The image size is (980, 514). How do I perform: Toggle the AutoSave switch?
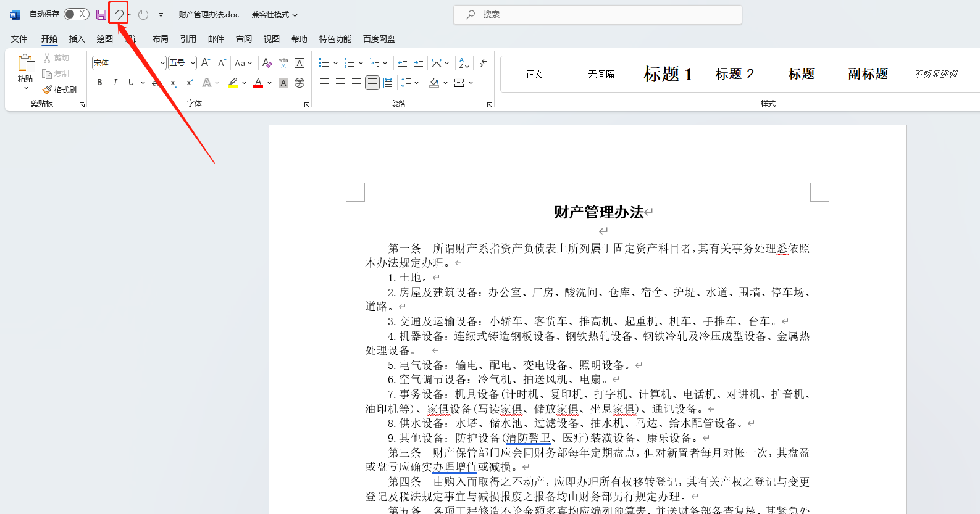77,14
